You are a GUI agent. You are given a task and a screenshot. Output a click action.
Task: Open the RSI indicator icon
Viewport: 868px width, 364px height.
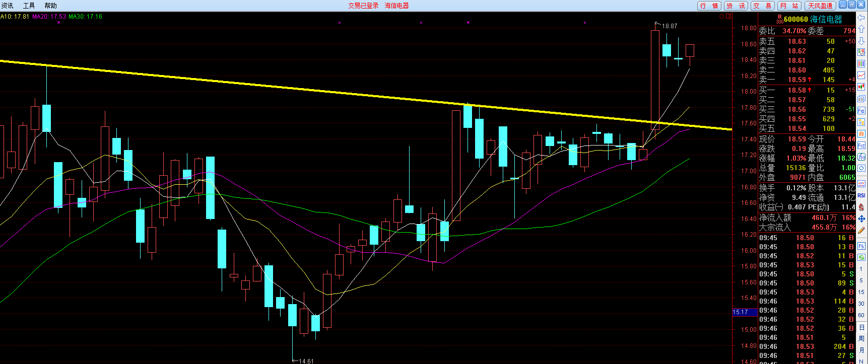point(861,195)
